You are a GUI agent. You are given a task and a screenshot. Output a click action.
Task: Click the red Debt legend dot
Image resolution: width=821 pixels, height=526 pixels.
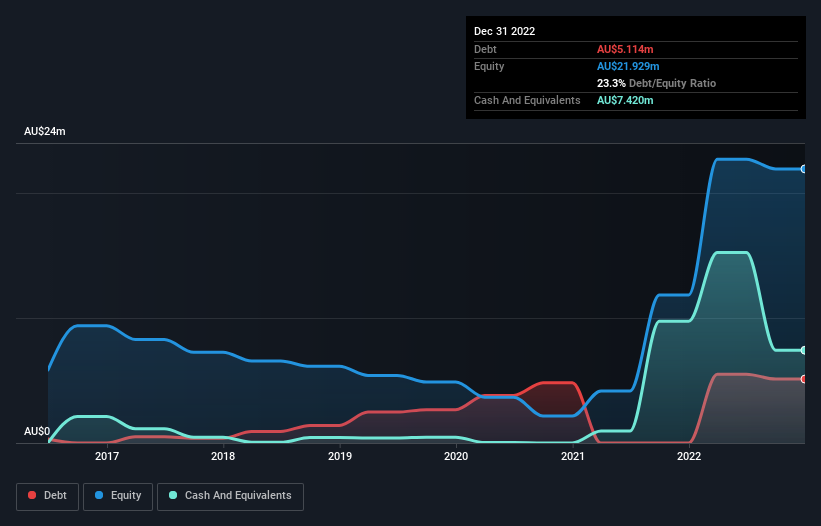click(32, 495)
